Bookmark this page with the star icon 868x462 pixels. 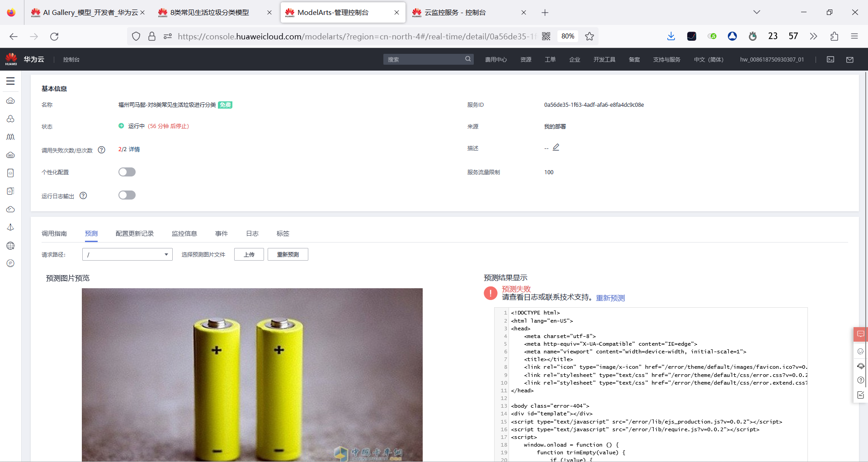tap(590, 36)
